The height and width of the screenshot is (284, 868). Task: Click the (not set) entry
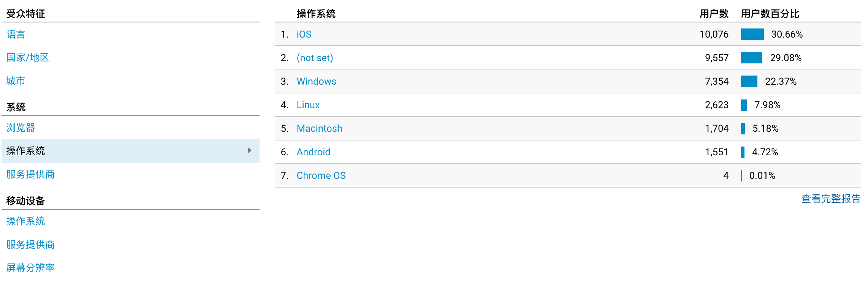(315, 58)
